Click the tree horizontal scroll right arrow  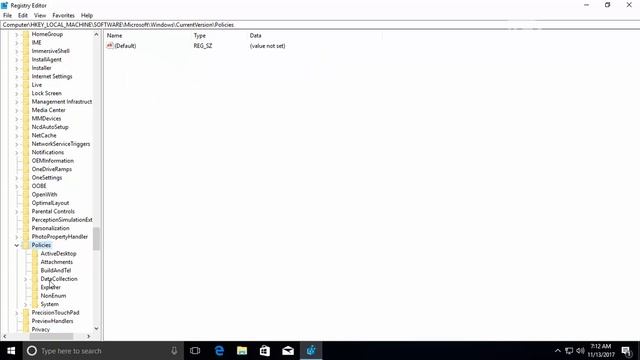89,337
